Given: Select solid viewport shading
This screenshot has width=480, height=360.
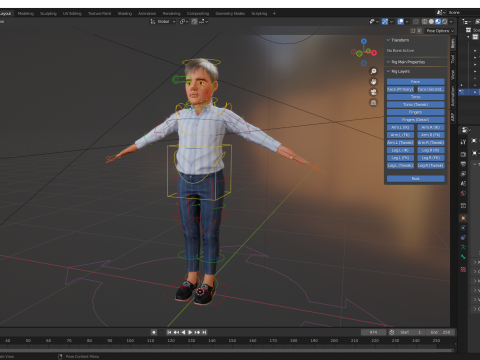Looking at the screenshot, I should (431, 22).
